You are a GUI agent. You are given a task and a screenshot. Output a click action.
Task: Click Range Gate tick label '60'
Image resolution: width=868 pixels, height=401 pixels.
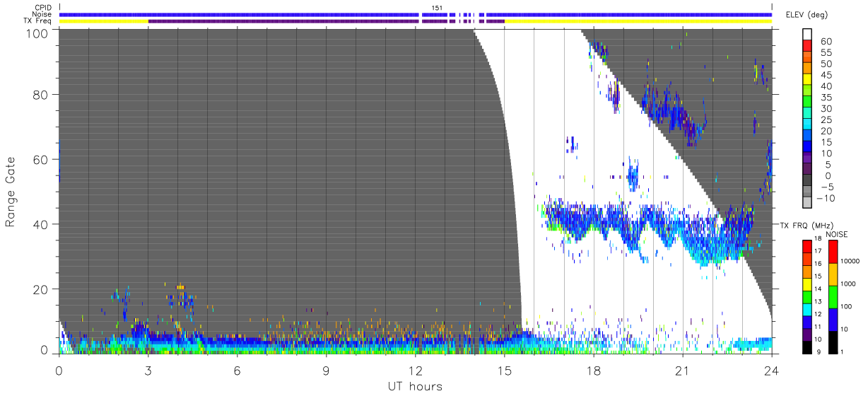tap(41, 159)
